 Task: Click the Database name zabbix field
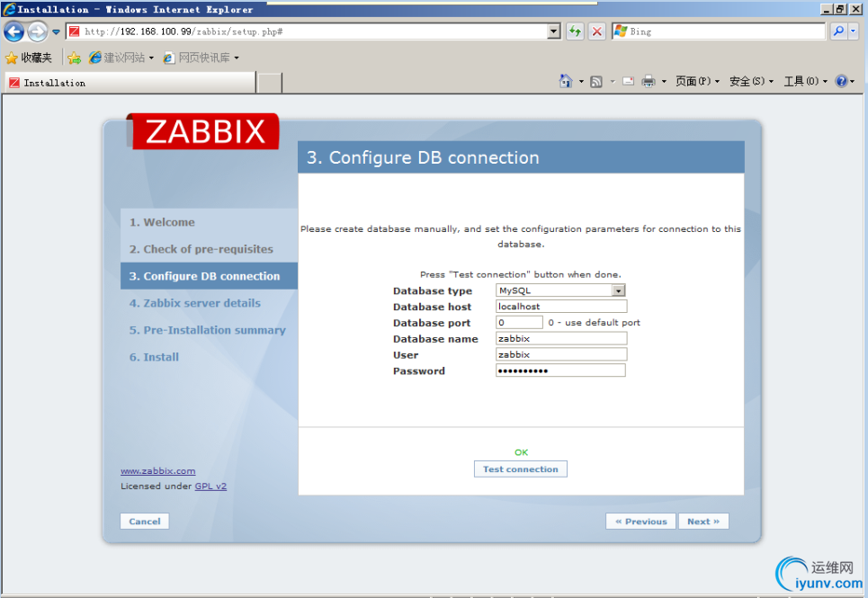[560, 338]
